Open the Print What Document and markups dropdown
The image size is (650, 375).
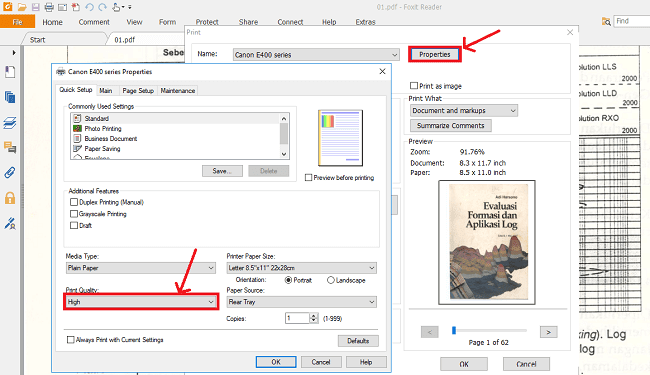(464, 111)
